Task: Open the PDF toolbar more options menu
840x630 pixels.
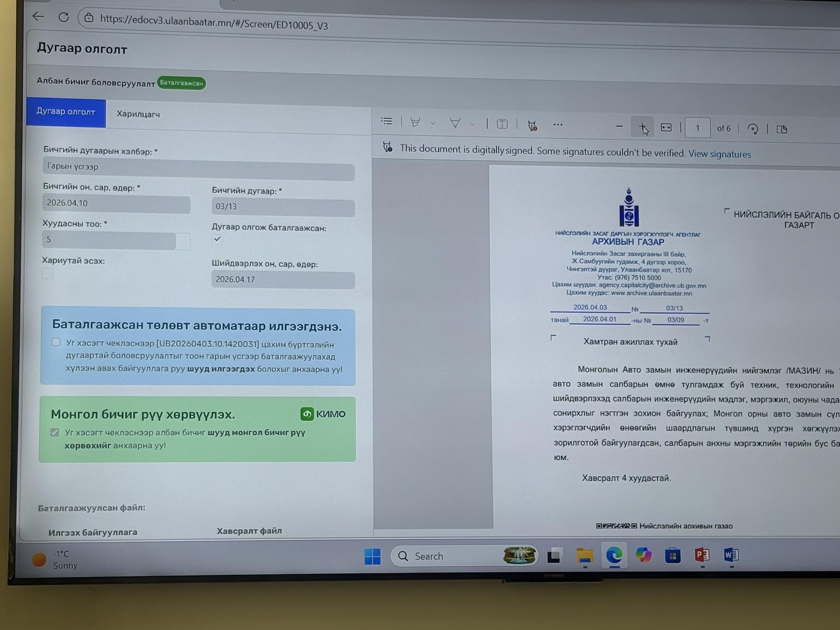Action: click(x=558, y=125)
